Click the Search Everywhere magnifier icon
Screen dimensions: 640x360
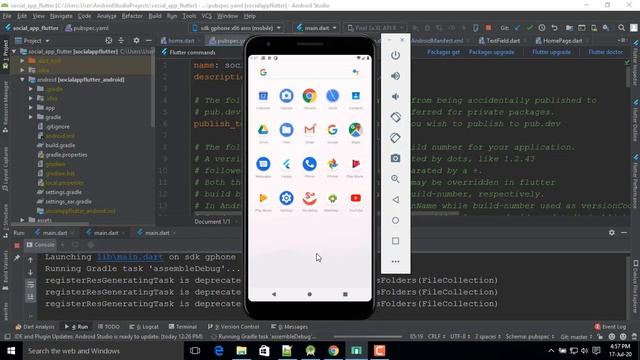(621, 28)
